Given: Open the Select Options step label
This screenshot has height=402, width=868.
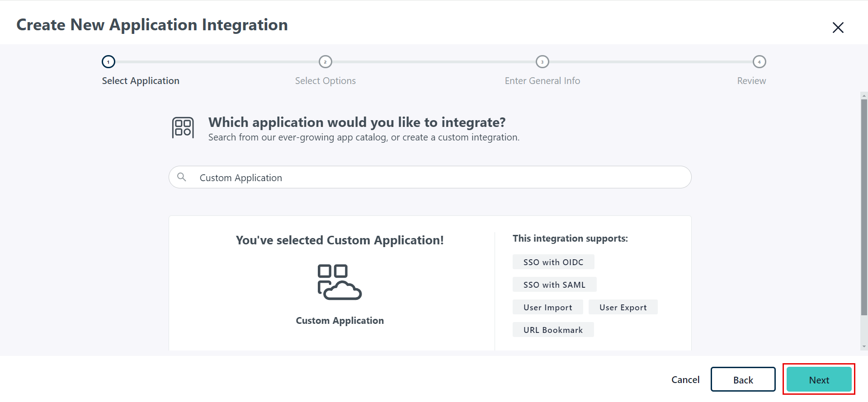Looking at the screenshot, I should [x=325, y=81].
